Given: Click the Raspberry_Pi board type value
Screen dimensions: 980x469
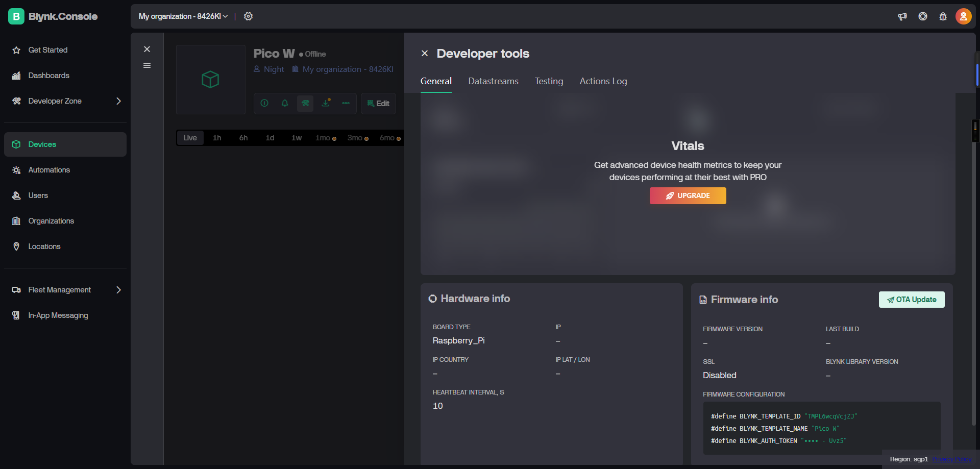Looking at the screenshot, I should 459,340.
